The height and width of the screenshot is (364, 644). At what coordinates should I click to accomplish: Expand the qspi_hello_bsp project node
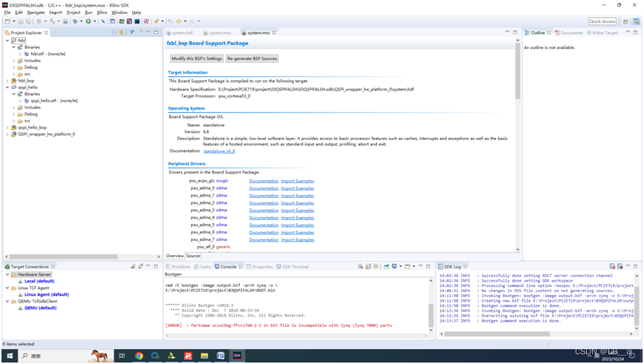7,128
